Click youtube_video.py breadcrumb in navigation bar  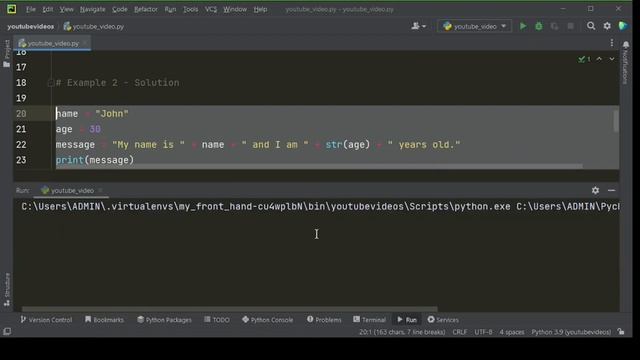click(x=94, y=27)
